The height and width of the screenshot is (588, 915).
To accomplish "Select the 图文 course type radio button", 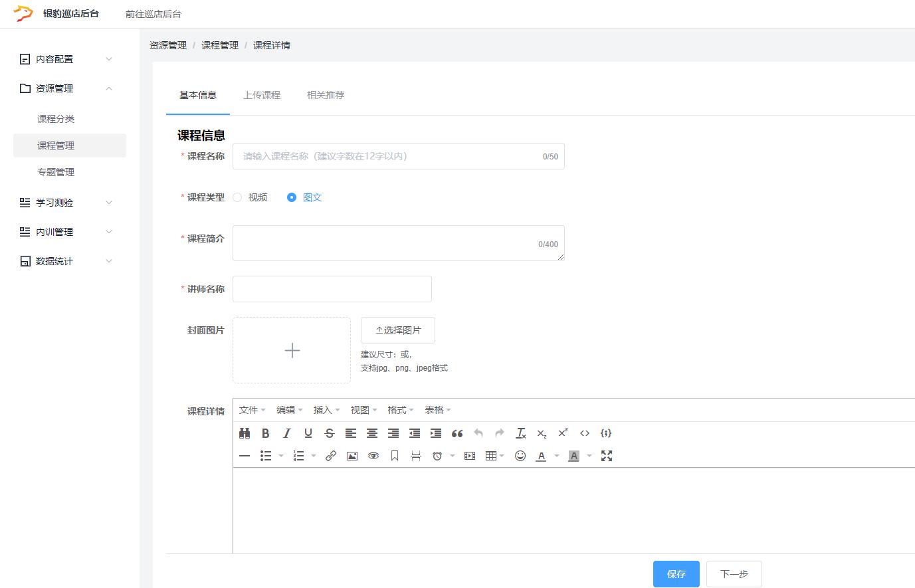I will click(292, 197).
